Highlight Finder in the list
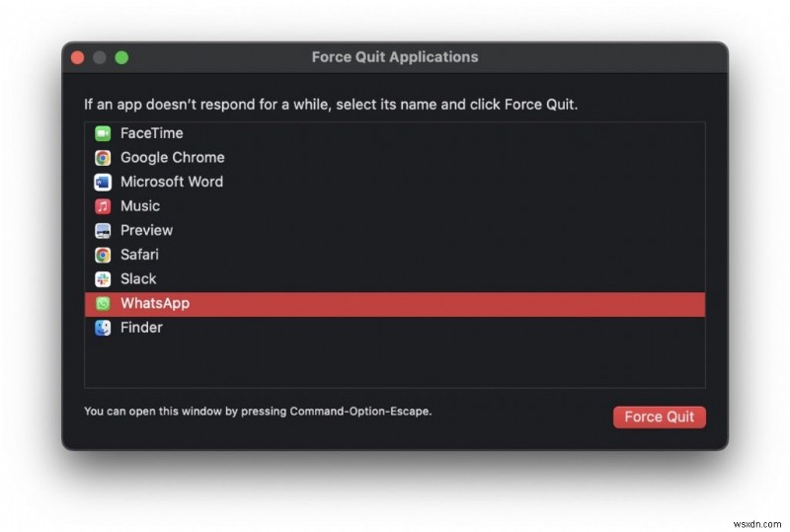790x532 pixels. pos(141,328)
